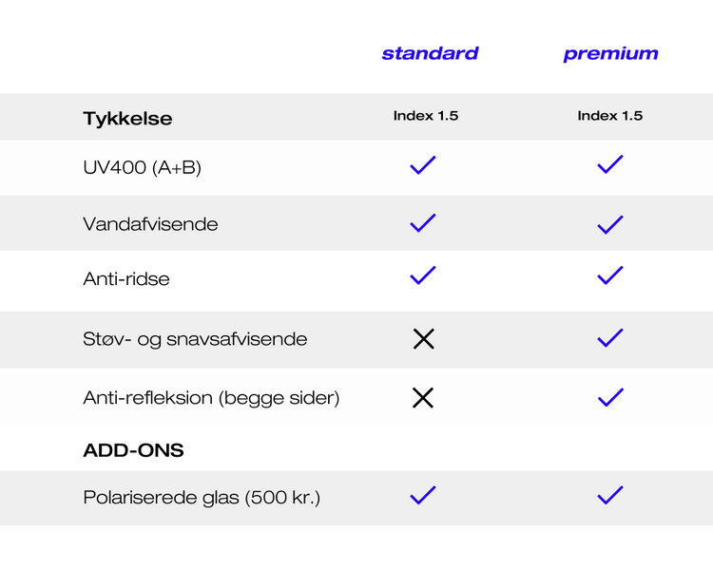Click the standard Vandafvisende checkmark
The height and width of the screenshot is (588, 713).
click(x=423, y=223)
